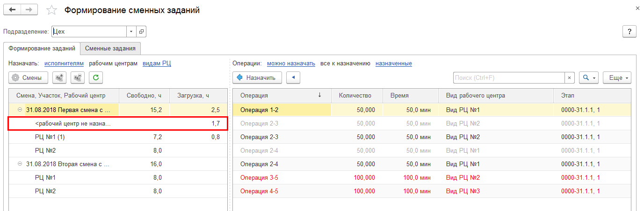Select РЦ №2 under Вторая смена
The height and width of the screenshot is (211, 644).
(118, 191)
